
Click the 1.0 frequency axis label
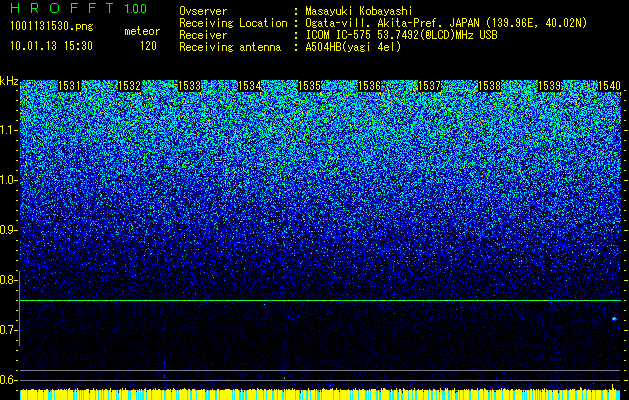pyautogui.click(x=8, y=180)
